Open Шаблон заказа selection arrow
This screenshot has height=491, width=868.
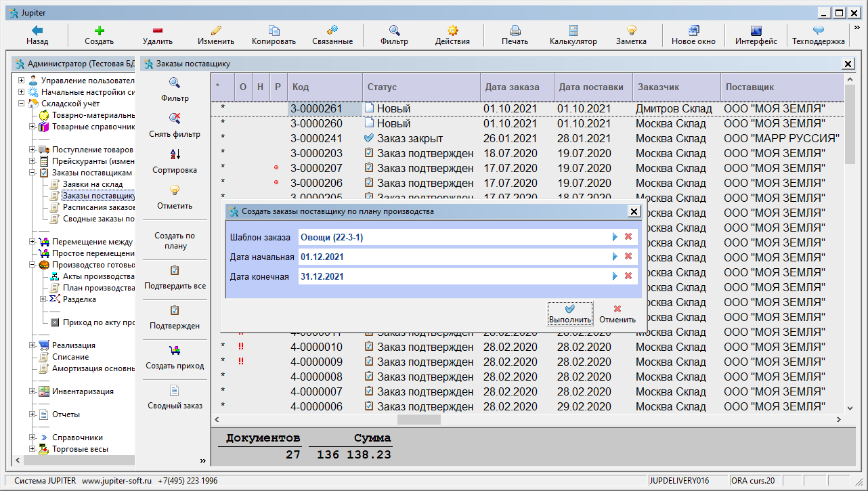[x=615, y=237]
